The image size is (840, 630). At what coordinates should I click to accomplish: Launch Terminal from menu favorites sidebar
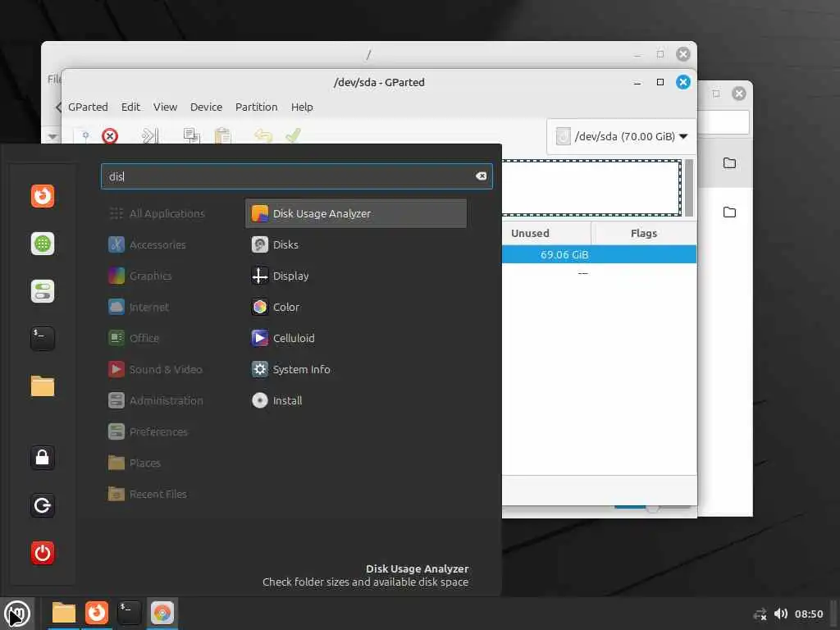click(x=43, y=339)
